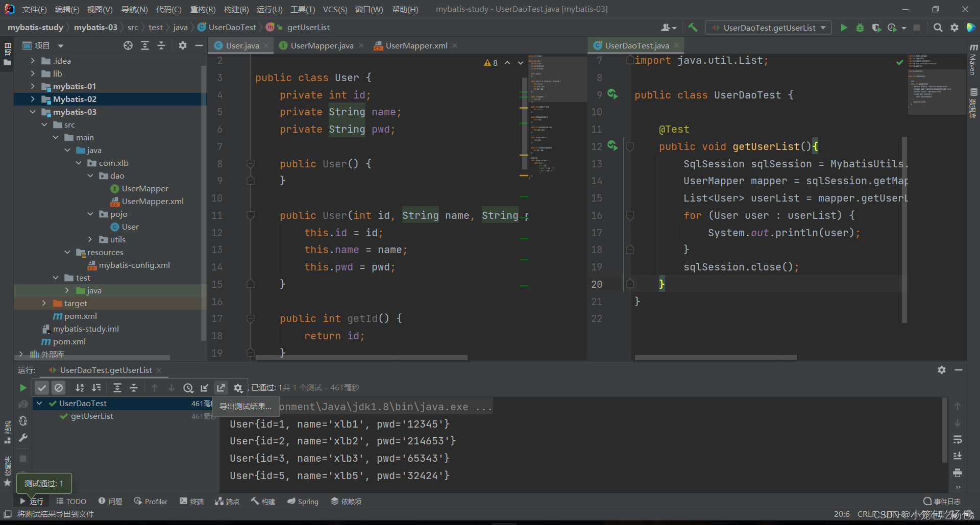
Task: Build the project with the hammer icon
Action: click(x=693, y=28)
